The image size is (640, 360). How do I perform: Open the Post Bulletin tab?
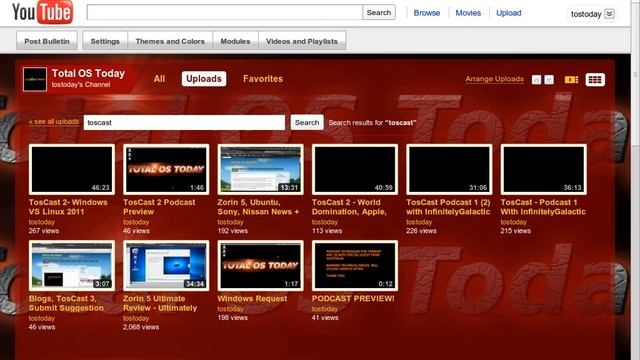(x=47, y=41)
